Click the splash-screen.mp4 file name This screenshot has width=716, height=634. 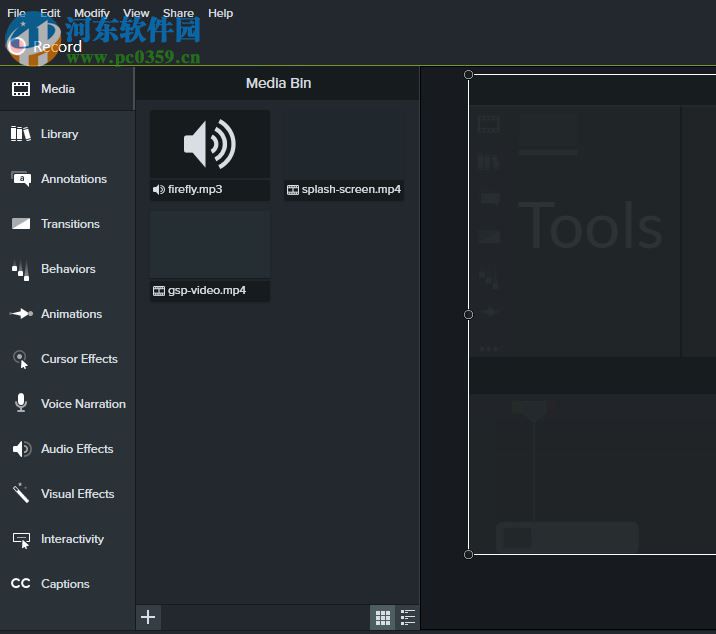tap(351, 189)
